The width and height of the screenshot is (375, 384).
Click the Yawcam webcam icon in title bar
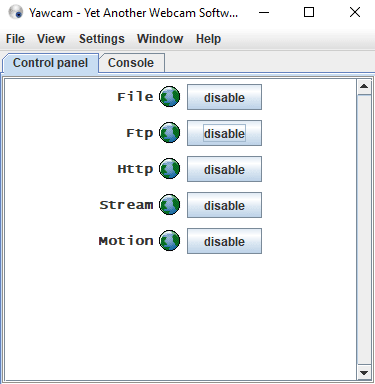click(x=16, y=12)
